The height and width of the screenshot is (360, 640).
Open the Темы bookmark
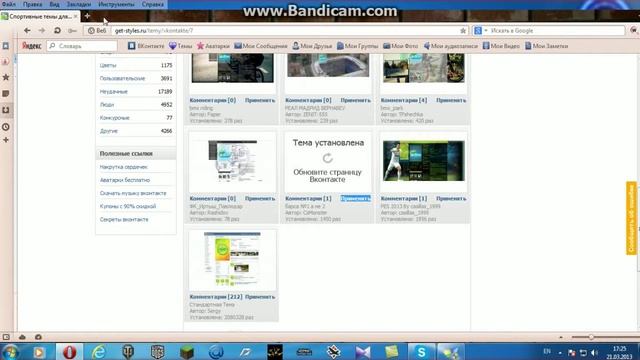180,46
